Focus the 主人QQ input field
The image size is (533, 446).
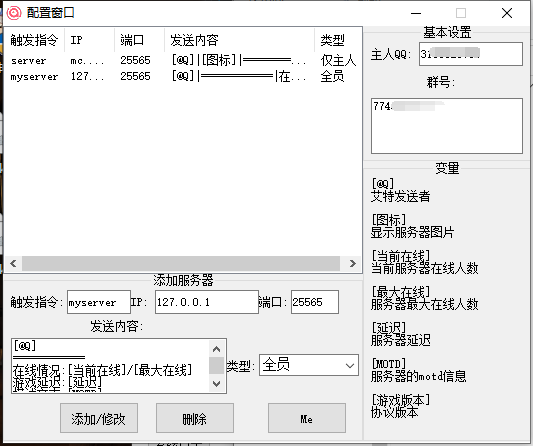[471, 54]
